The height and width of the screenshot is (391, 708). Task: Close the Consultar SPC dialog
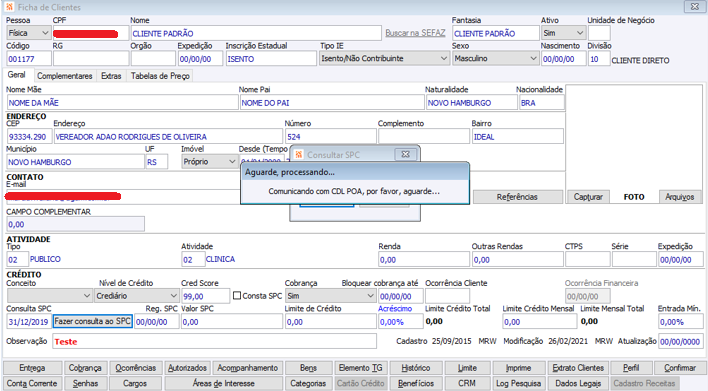click(405, 154)
